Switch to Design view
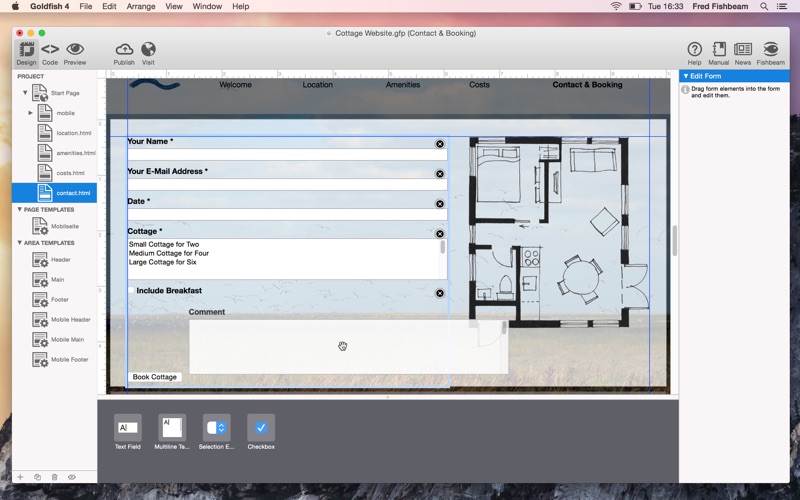Screen dimensions: 800x500 [x=27, y=52]
